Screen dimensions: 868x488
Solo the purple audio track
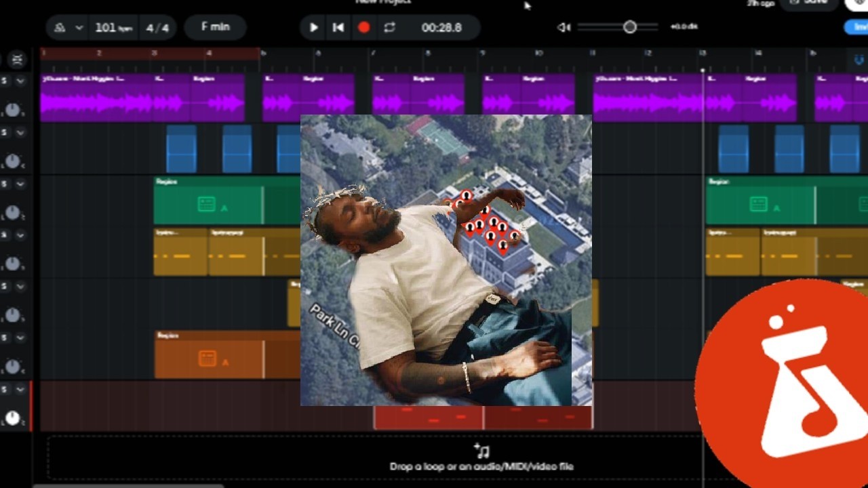point(5,81)
